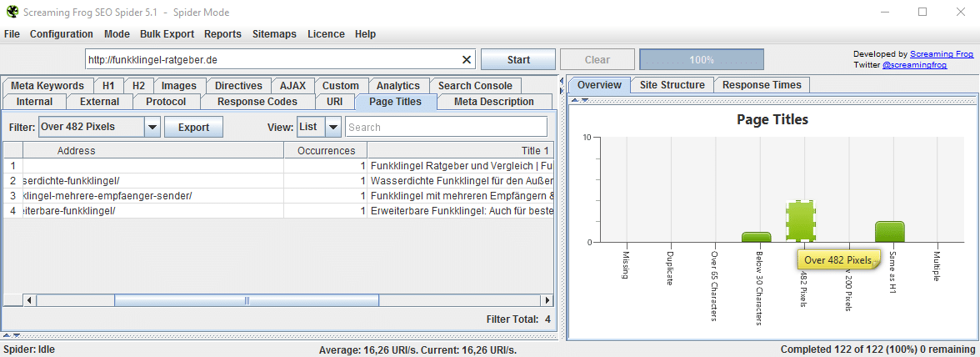Switch to the URI tab
This screenshot has height=357, width=980.
click(334, 101)
